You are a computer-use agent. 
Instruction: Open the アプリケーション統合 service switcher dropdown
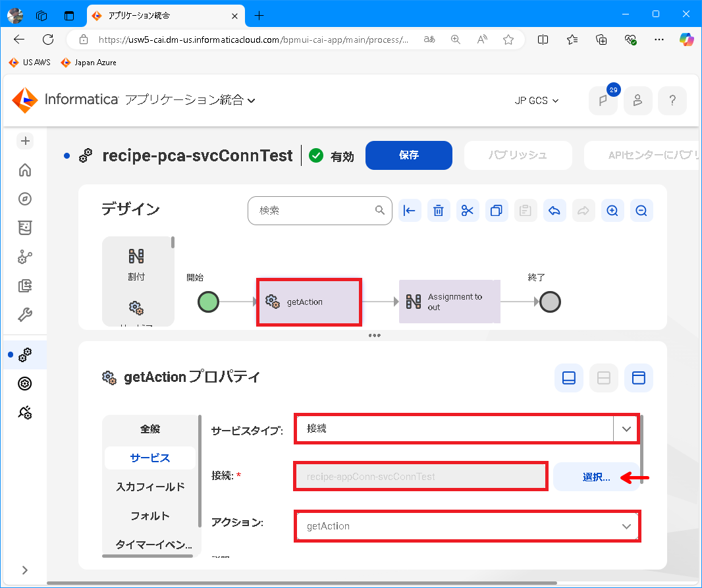[x=190, y=100]
